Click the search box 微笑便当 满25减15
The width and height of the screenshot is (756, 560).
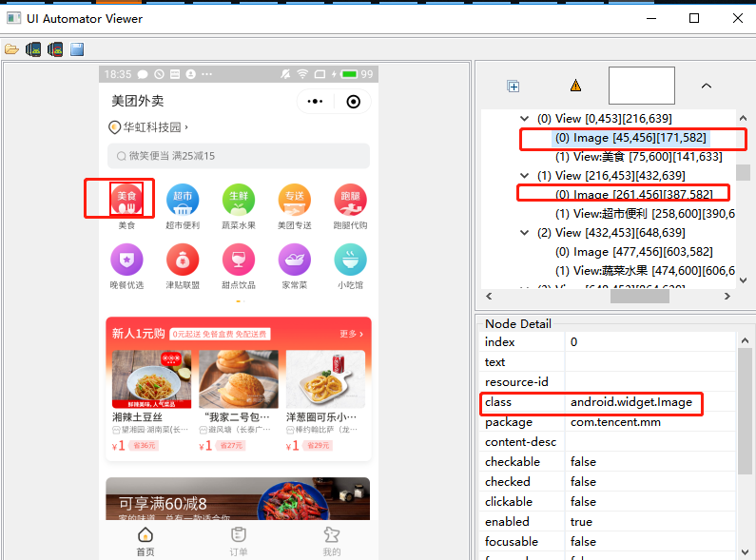pyautogui.click(x=239, y=156)
